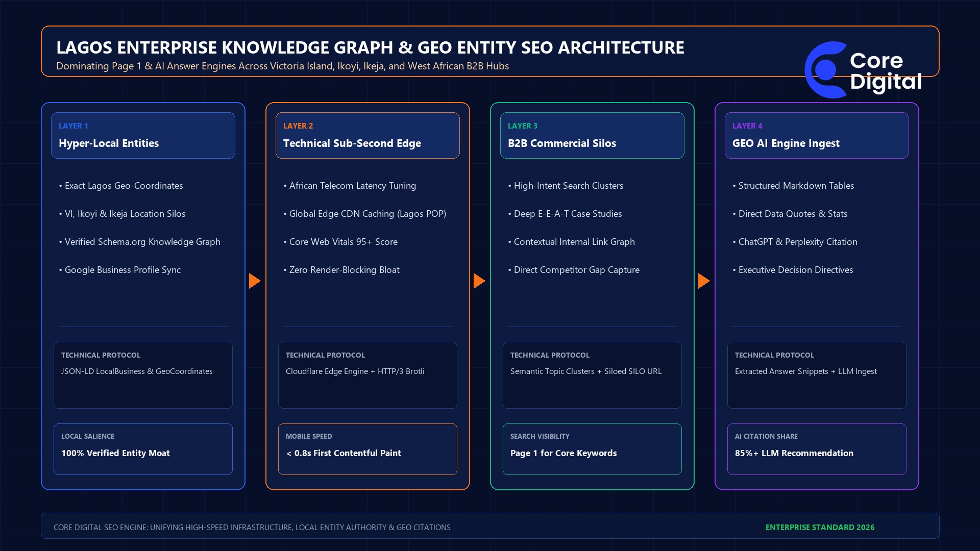Select "Cloudflare Edge Engine + HTTP/3 Brotli"
The width and height of the screenshot is (980, 551).
(355, 371)
